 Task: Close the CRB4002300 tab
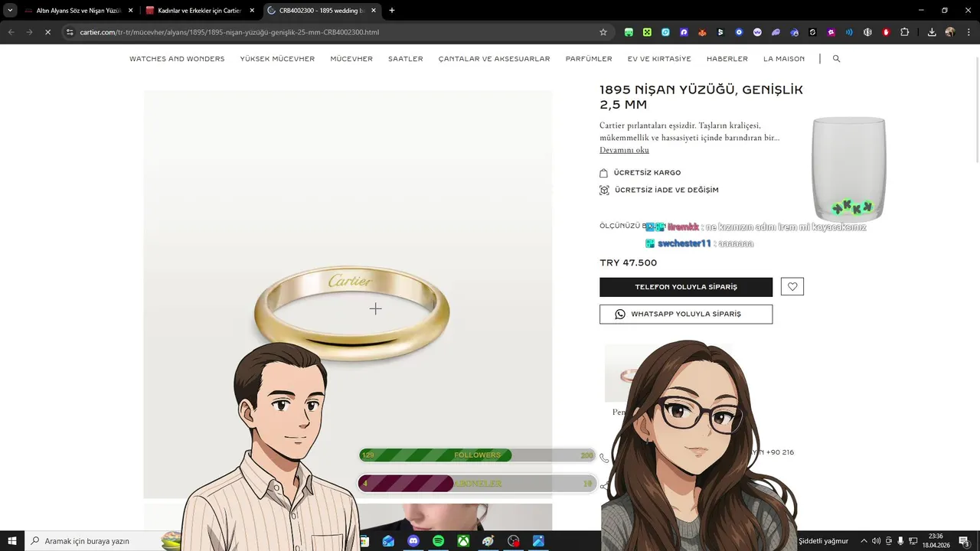[374, 11]
